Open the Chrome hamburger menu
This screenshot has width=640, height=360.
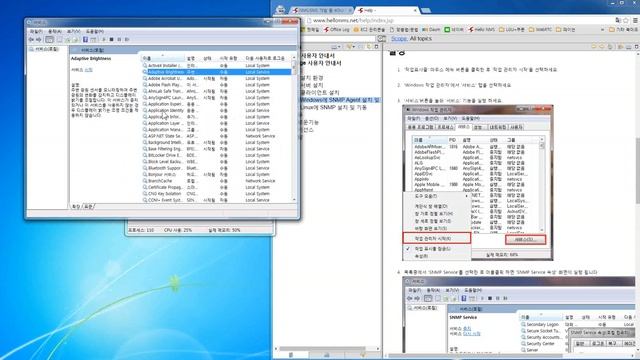click(x=636, y=20)
